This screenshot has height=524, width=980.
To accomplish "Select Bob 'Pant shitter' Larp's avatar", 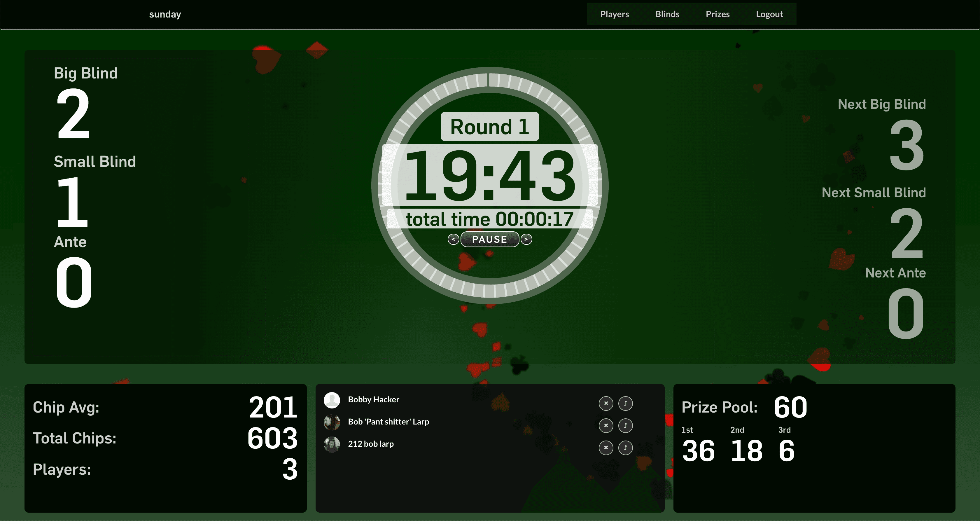I will click(x=332, y=422).
